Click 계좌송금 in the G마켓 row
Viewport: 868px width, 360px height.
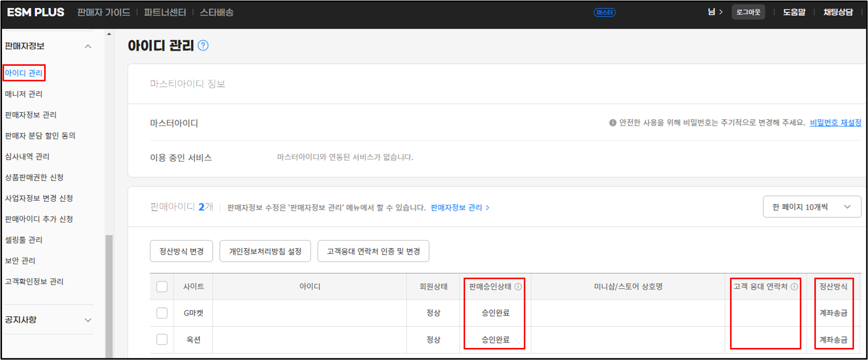click(x=833, y=313)
